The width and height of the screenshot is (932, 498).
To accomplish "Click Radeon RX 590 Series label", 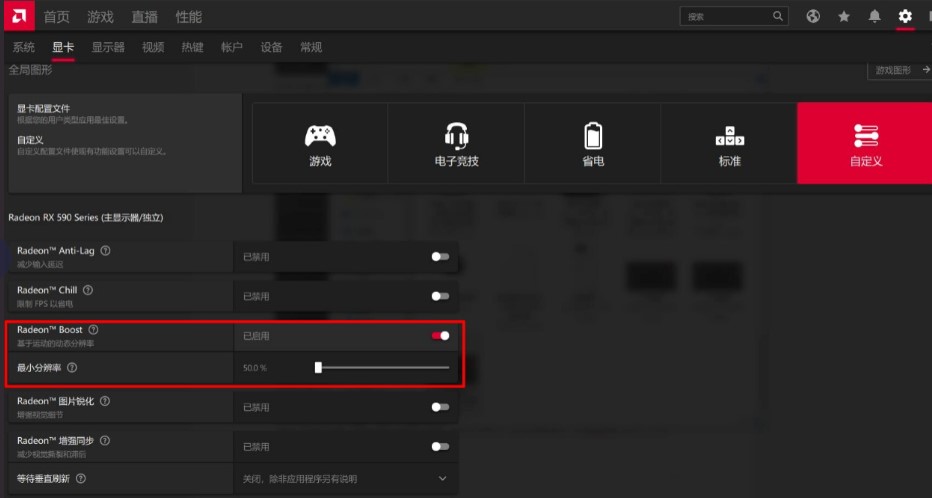I will [x=86, y=218].
